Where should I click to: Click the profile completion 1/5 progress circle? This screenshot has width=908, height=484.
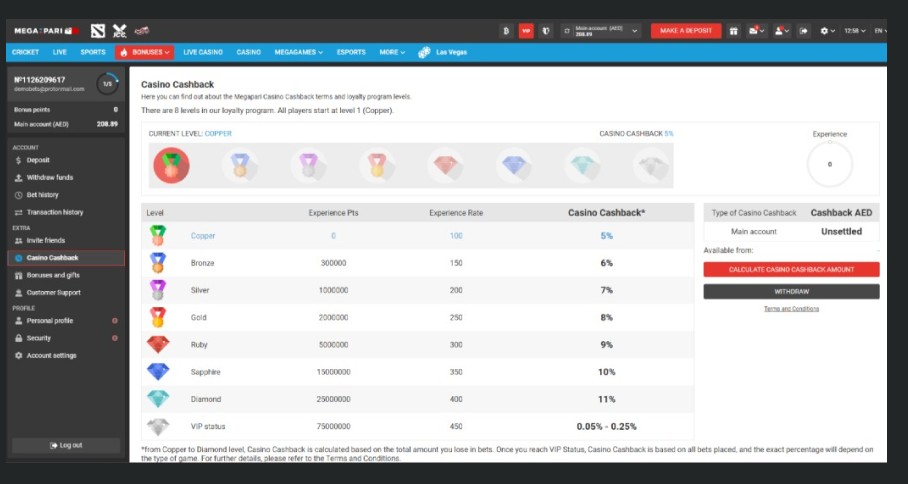coord(107,84)
